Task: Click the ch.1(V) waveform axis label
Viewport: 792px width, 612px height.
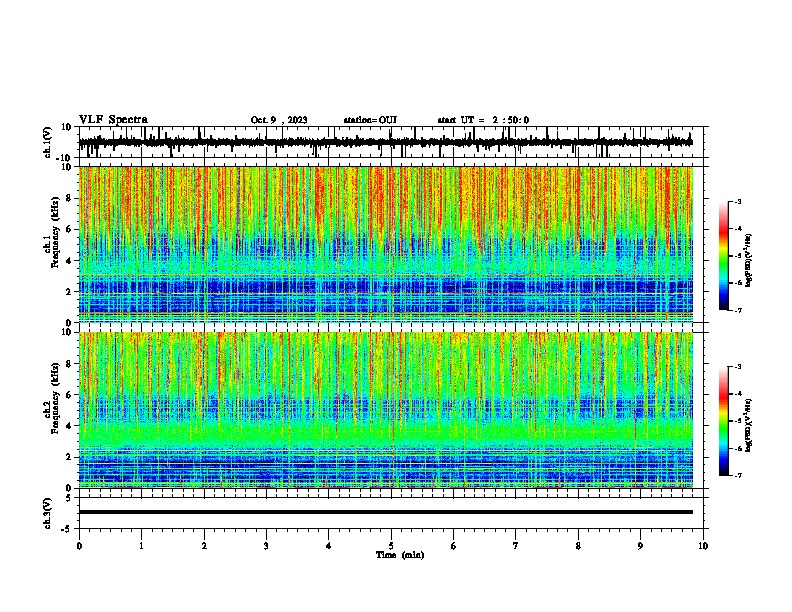Action: (48, 142)
